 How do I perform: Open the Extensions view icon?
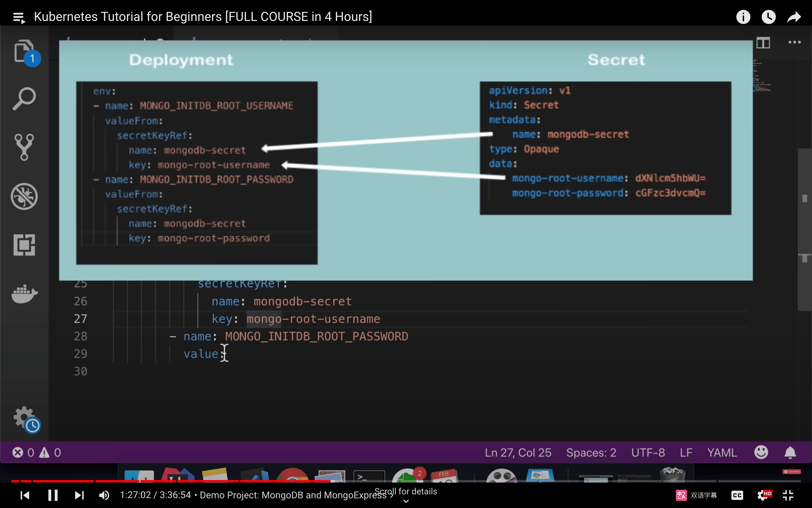tap(24, 245)
